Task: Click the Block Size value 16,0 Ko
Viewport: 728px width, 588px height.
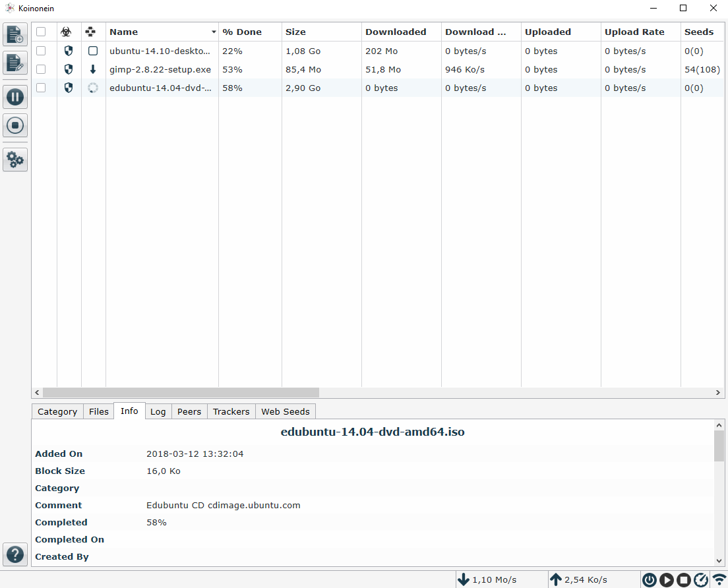Action: (164, 471)
